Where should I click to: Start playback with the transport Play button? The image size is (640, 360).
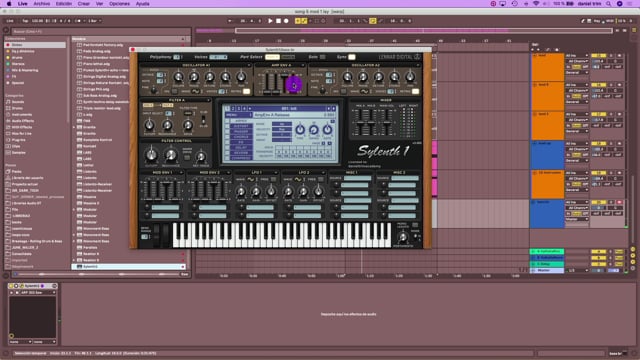(x=270, y=21)
